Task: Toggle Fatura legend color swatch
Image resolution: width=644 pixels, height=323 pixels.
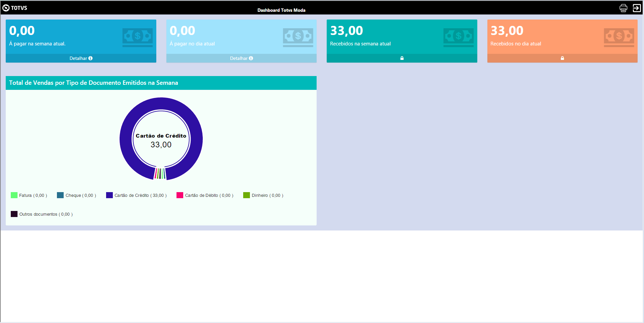Action: (14, 195)
